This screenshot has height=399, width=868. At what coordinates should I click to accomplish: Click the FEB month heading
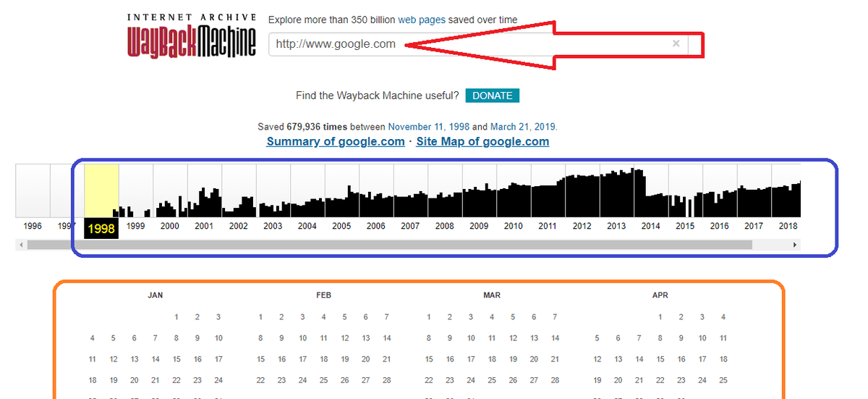(x=323, y=295)
